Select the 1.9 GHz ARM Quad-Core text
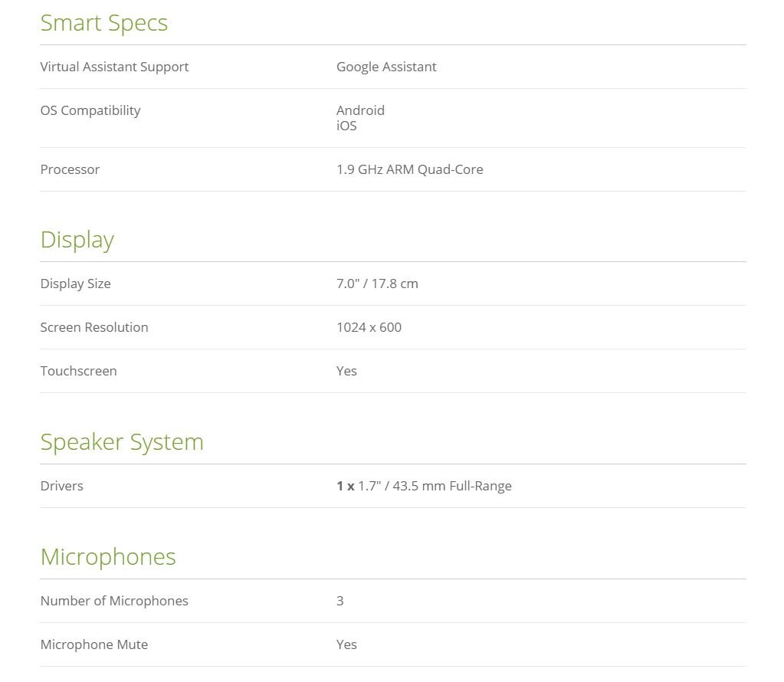Image resolution: width=784 pixels, height=682 pixels. [x=409, y=169]
